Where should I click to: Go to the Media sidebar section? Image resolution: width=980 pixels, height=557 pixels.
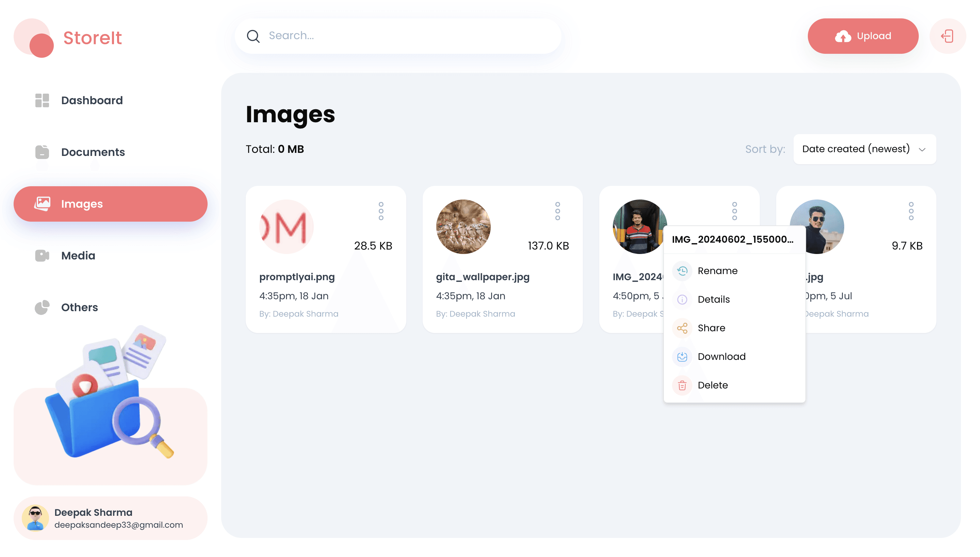(78, 256)
